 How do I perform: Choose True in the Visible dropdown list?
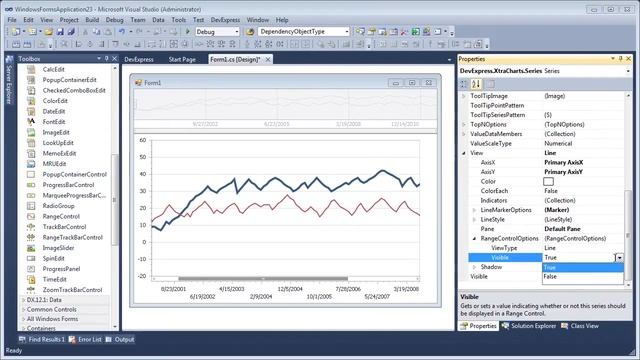coord(582,267)
